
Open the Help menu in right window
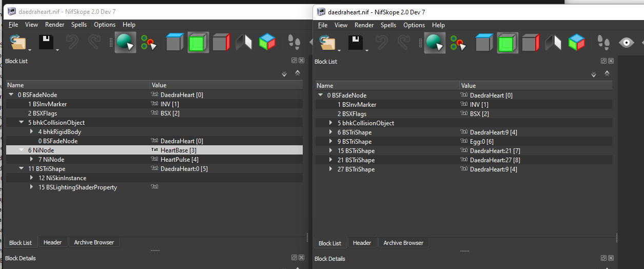coord(438,25)
